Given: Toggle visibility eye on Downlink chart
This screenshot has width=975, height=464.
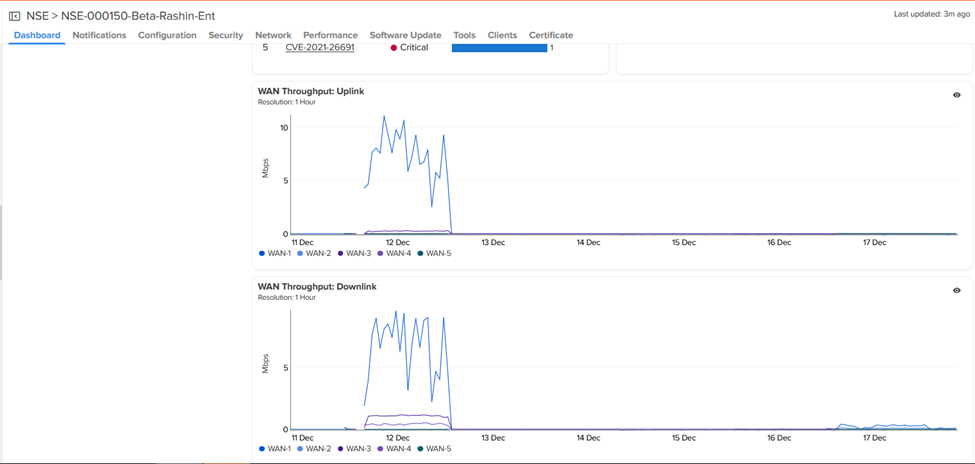Looking at the screenshot, I should coord(956,290).
